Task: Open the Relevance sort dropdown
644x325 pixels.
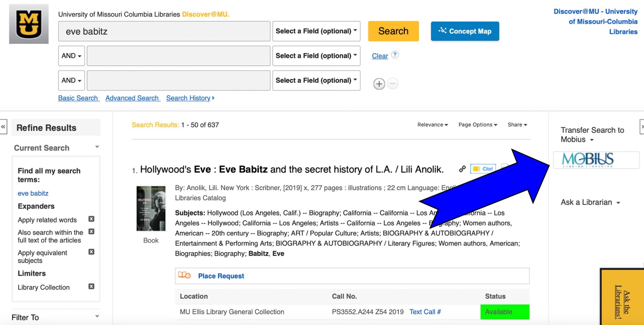Action: click(432, 125)
